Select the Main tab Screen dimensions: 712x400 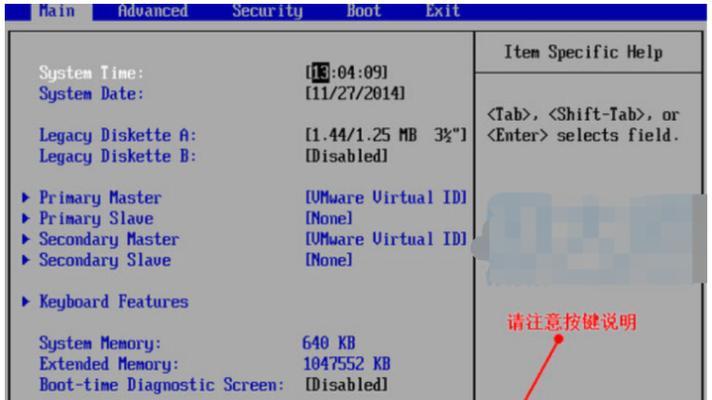pos(57,11)
